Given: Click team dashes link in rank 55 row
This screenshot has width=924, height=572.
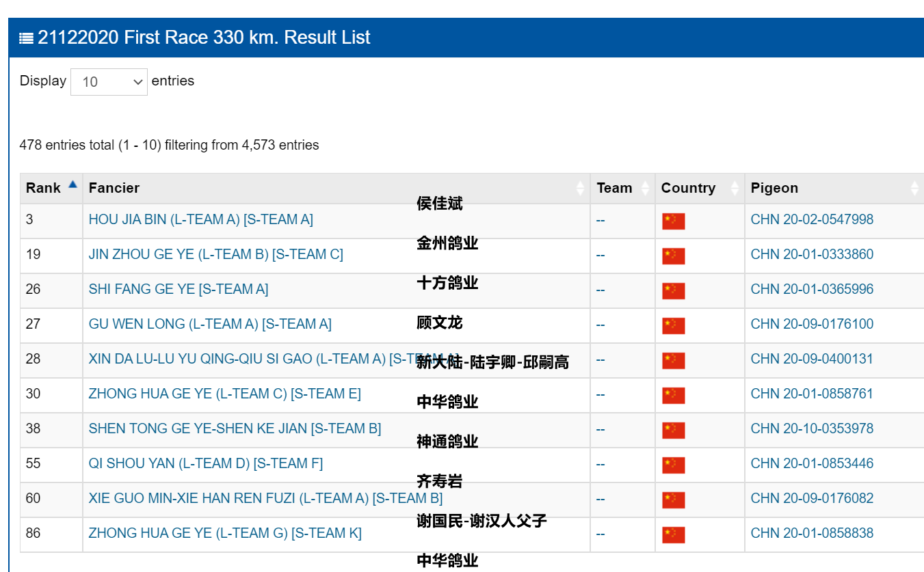Looking at the screenshot, I should 600,464.
